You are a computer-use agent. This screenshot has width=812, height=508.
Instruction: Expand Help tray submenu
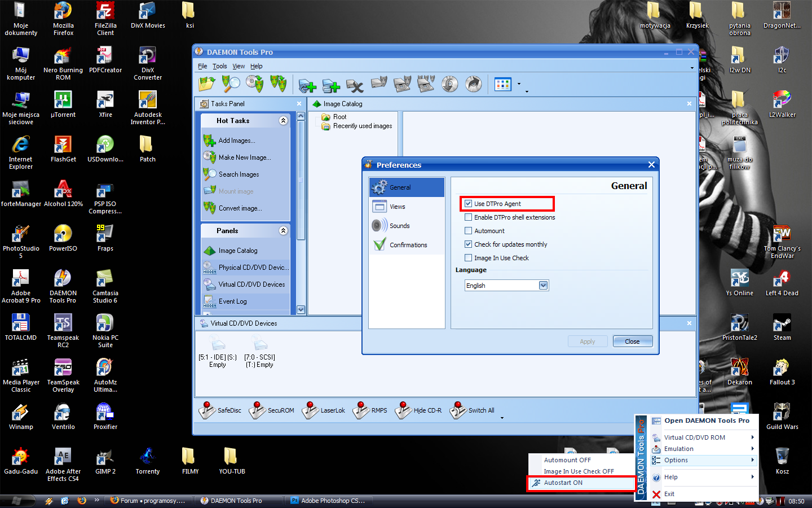704,477
